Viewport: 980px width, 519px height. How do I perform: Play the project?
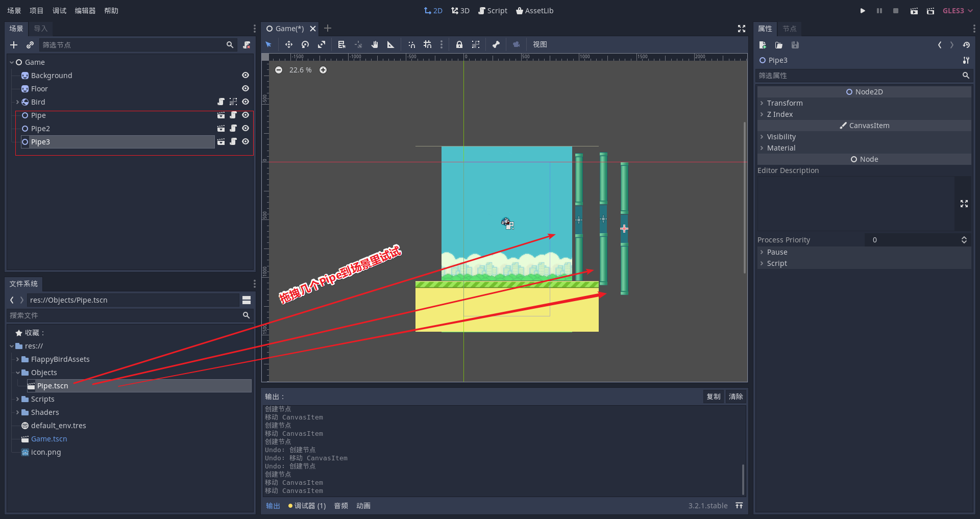863,11
